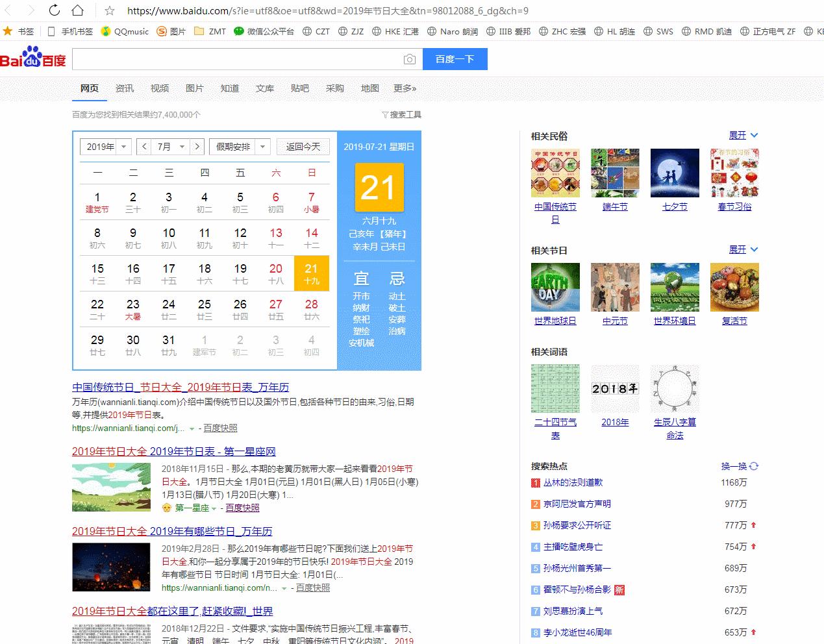Click the home icon in the toolbar
This screenshot has width=824, height=644.
point(77,10)
